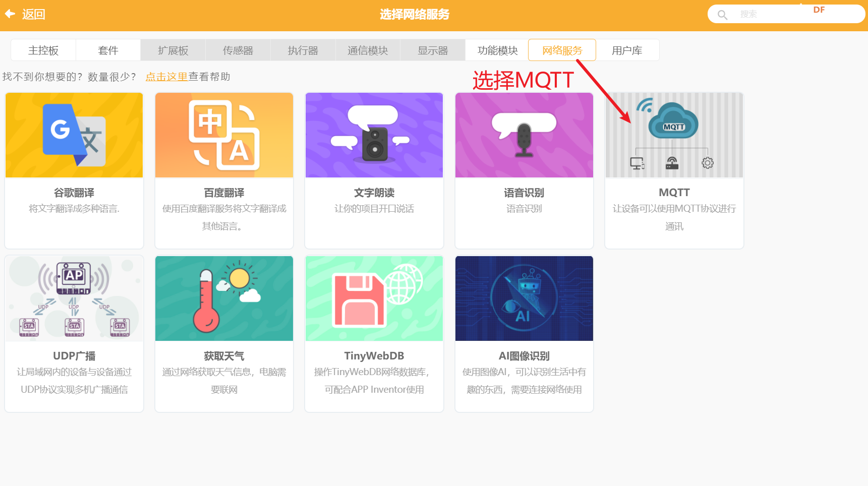Select the speech recognition microphone icon
This screenshot has width=868, height=486.
coord(524,135)
